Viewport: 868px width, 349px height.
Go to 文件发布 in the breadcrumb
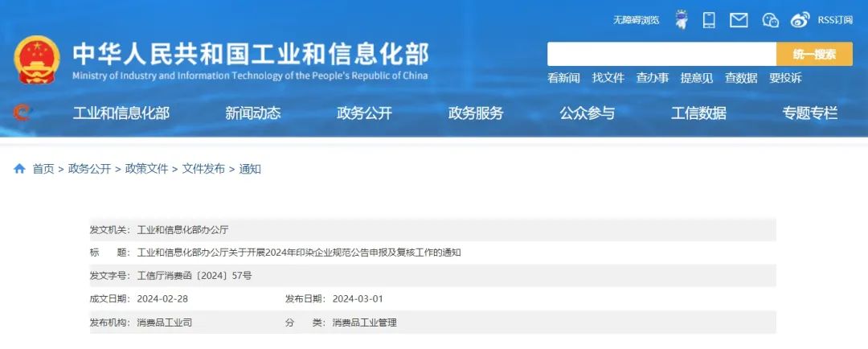pos(203,169)
